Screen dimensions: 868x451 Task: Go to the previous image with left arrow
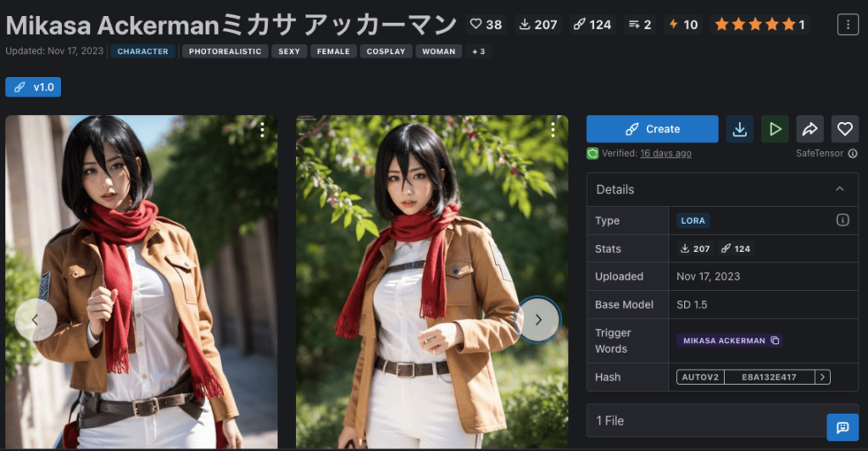36,320
